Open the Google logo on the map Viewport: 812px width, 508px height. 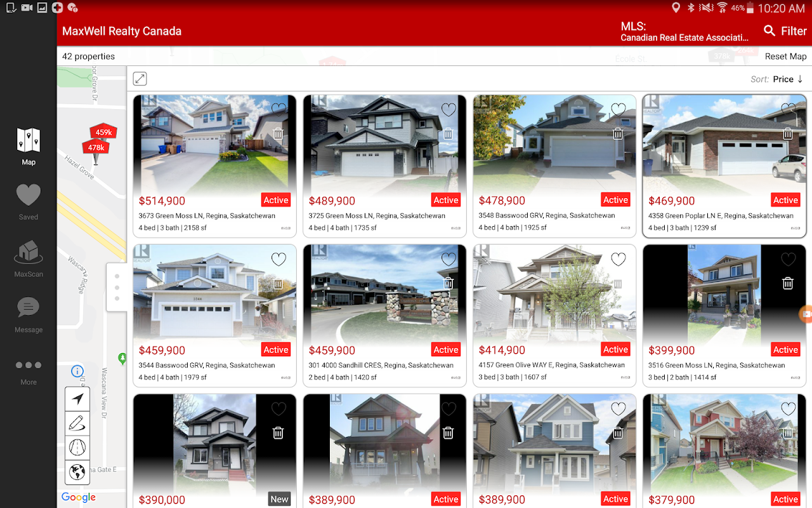(x=79, y=497)
